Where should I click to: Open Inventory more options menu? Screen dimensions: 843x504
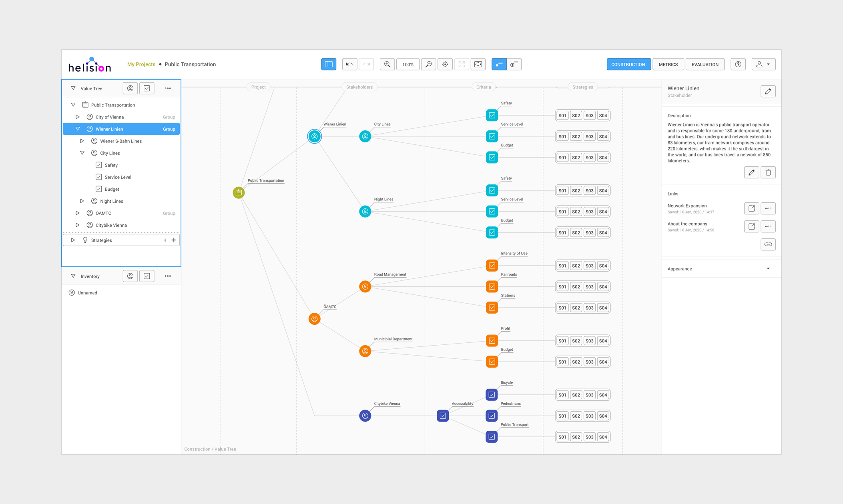[x=168, y=276]
